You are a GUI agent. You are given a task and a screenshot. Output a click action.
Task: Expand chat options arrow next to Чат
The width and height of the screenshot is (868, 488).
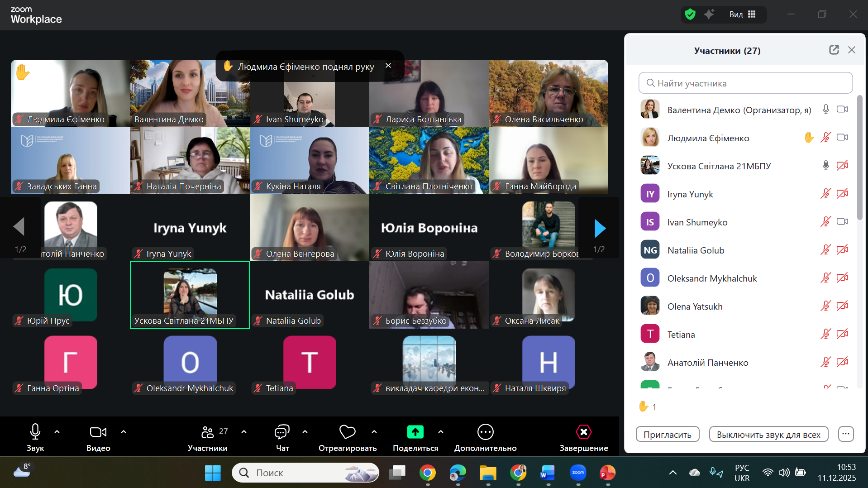point(305,432)
